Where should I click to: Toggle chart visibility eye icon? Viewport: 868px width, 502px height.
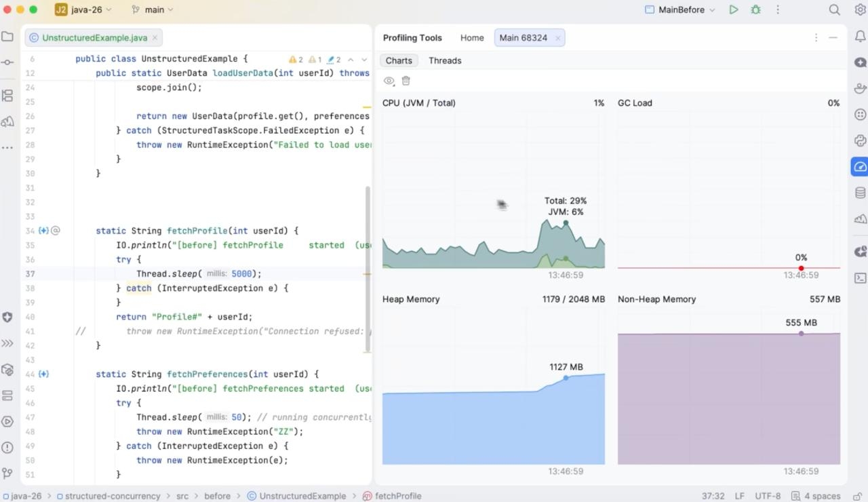389,81
